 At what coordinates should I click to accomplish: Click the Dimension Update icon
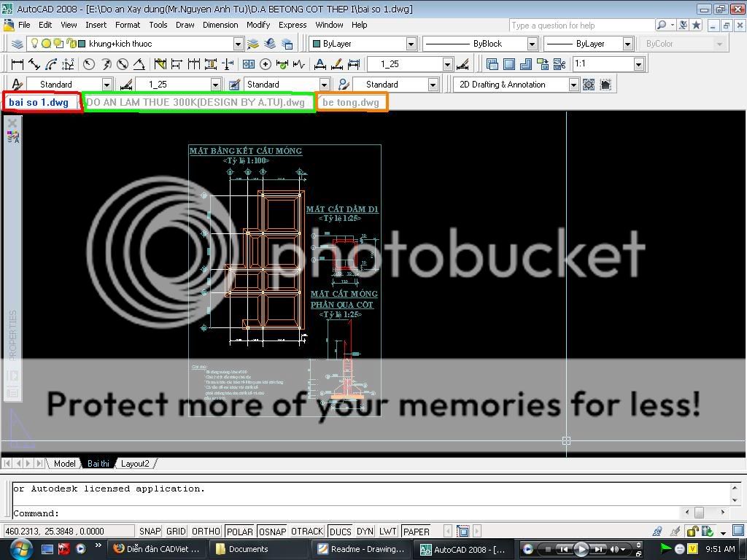(x=354, y=64)
